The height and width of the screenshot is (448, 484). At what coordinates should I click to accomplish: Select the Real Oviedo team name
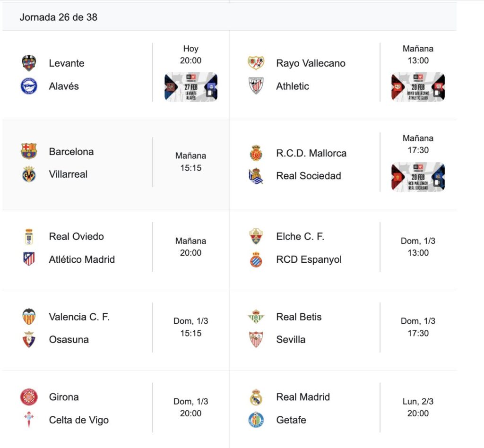pyautogui.click(x=76, y=236)
